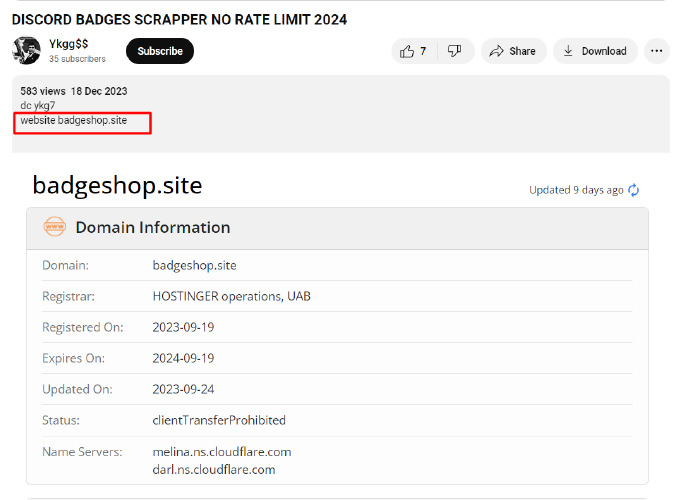Image resolution: width=683 pixels, height=500 pixels.
Task: Subscribe to the Ykgg$$ channel
Action: click(x=160, y=51)
